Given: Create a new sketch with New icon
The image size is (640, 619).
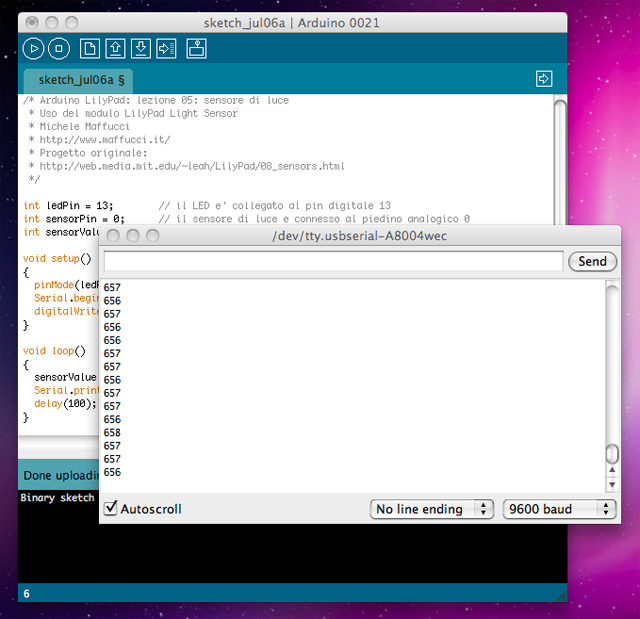Looking at the screenshot, I should pos(90,48).
